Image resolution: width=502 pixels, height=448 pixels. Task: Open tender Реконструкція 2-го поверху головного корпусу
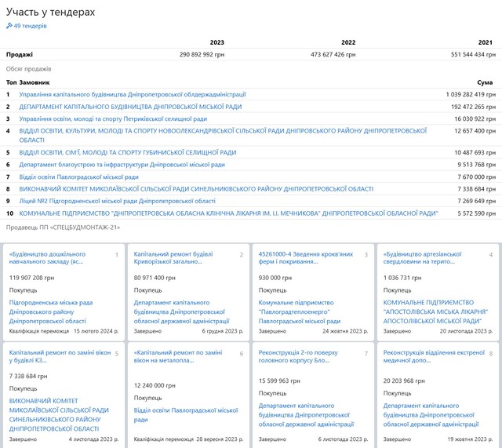click(298, 356)
